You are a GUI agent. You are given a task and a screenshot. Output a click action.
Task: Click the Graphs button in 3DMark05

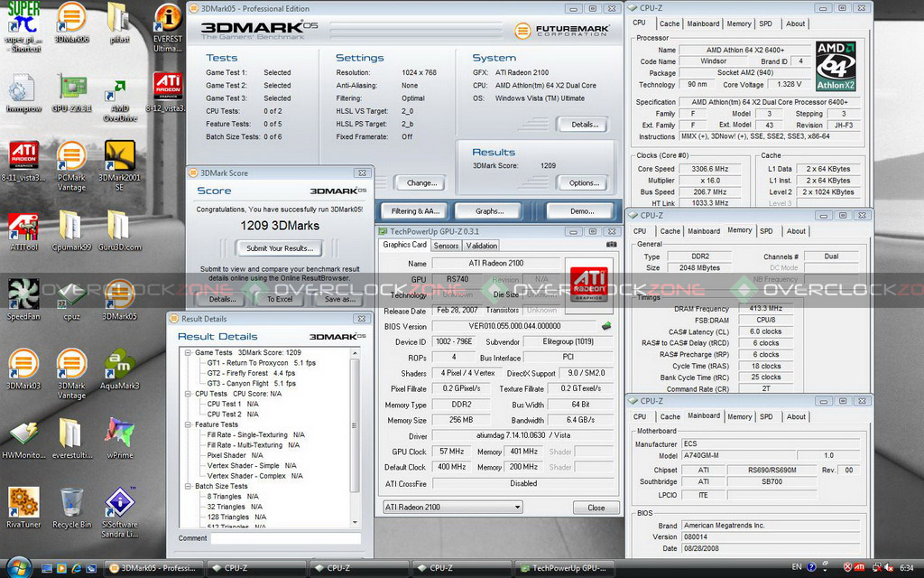click(x=489, y=211)
